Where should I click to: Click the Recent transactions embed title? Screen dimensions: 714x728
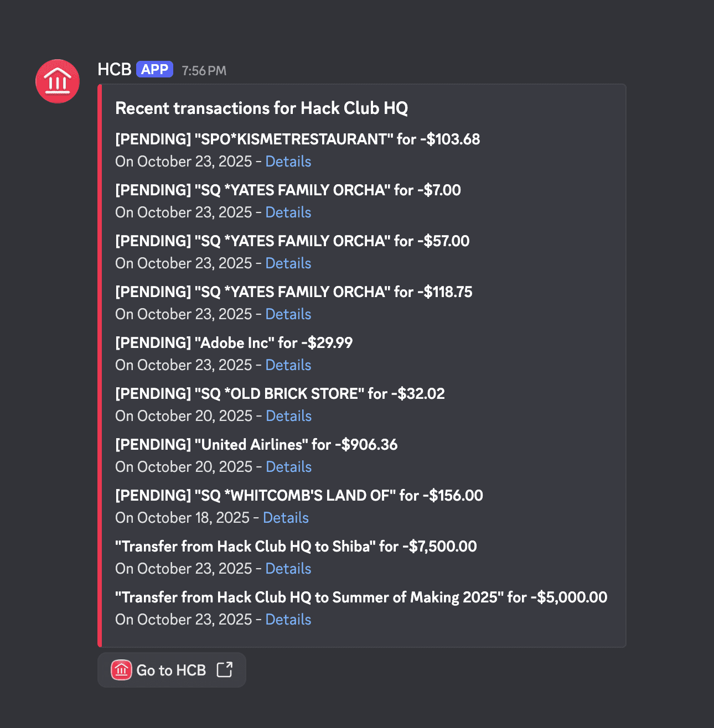click(261, 108)
